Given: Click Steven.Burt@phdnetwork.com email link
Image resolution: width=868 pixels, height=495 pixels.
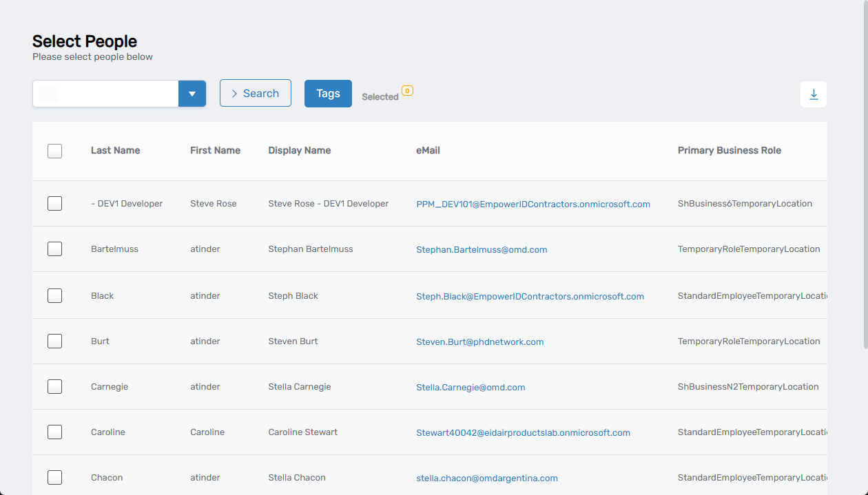Looking at the screenshot, I should point(479,341).
